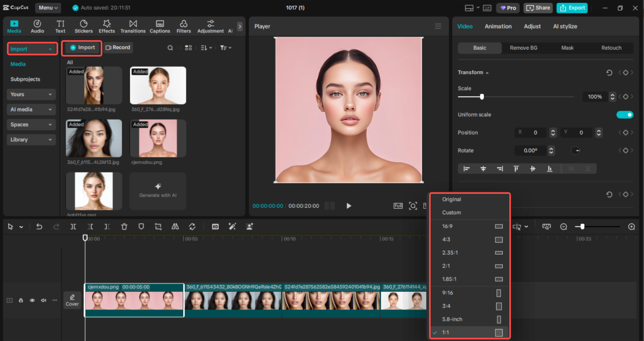Click the Record button

click(118, 48)
